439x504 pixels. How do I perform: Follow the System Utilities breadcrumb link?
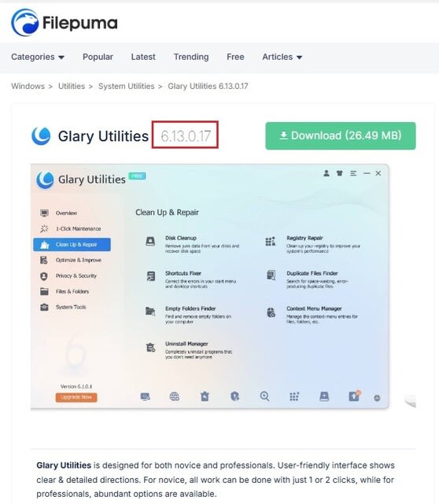click(126, 86)
